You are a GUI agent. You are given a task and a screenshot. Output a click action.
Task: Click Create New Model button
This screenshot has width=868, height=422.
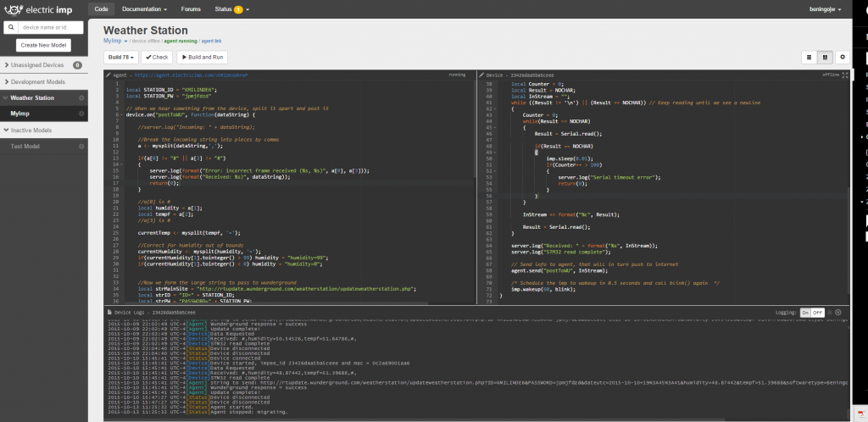tap(43, 44)
